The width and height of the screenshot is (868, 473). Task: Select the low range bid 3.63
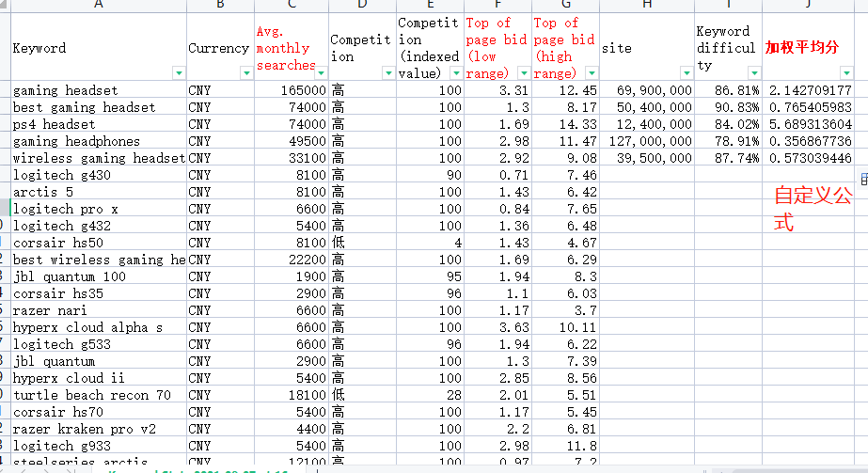click(498, 327)
